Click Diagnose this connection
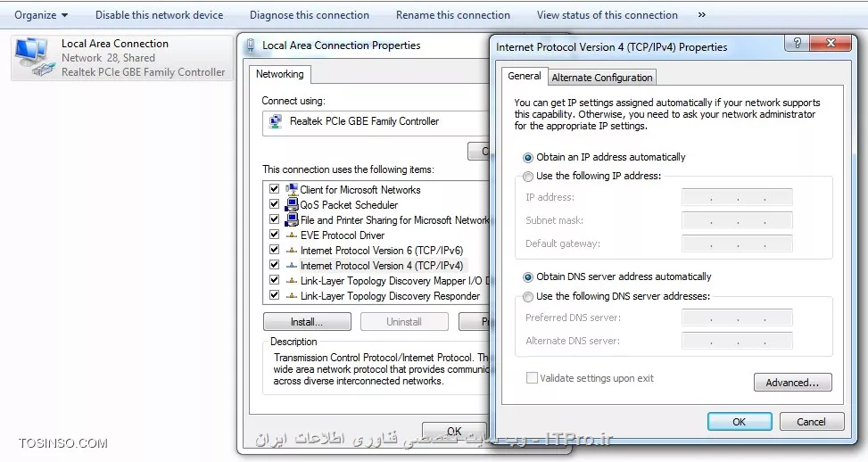Image resolution: width=868 pixels, height=462 pixels. (x=310, y=15)
